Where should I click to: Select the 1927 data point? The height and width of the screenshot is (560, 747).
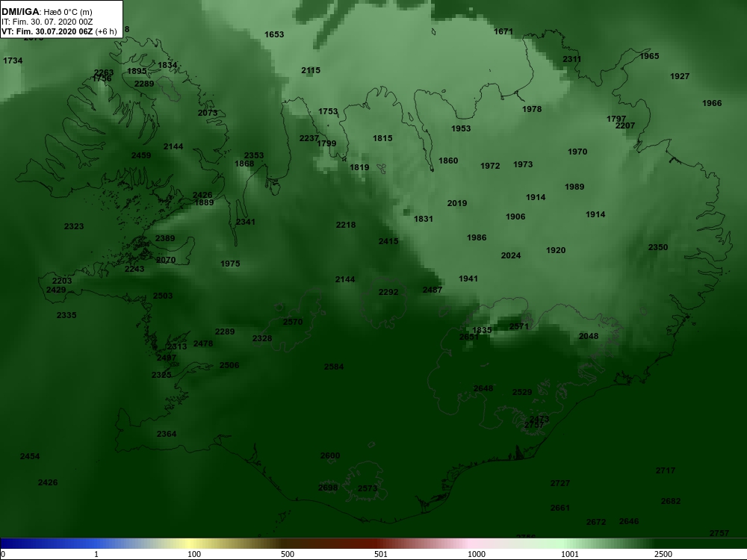coord(680,76)
